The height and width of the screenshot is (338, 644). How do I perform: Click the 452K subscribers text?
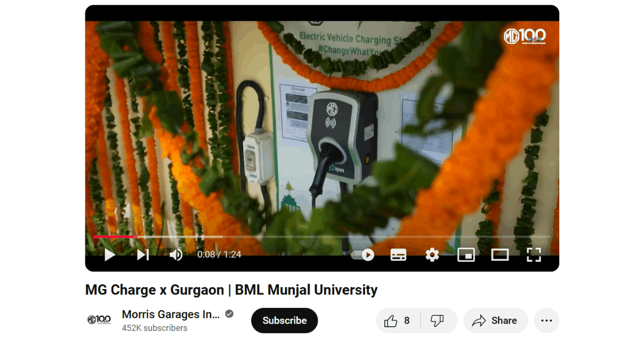tap(155, 328)
